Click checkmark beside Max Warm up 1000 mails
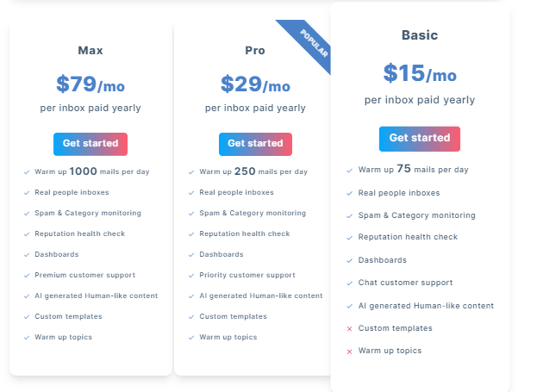Viewport: 543px width, 392px height. (x=27, y=172)
